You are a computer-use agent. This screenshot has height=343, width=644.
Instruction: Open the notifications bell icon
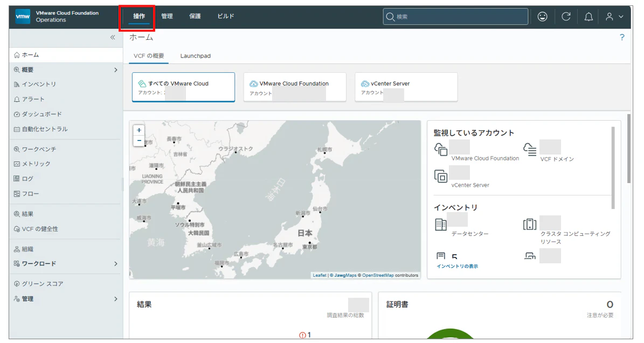(x=588, y=16)
